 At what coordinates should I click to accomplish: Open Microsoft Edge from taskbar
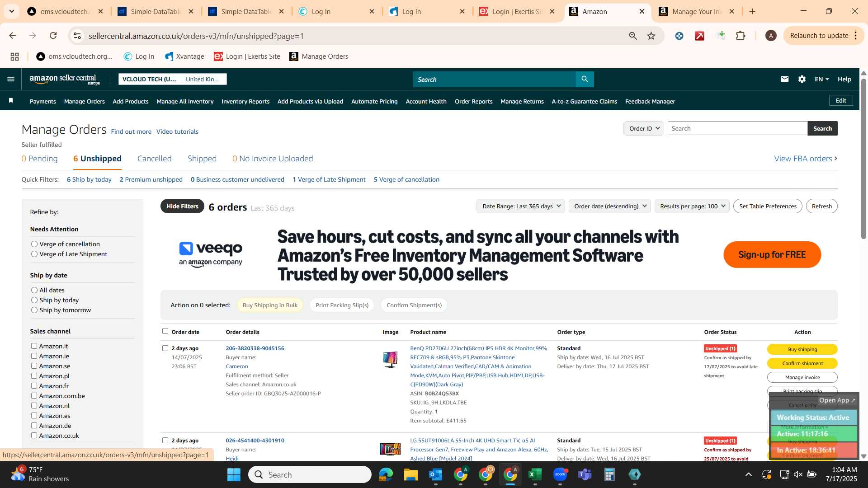tap(386, 474)
